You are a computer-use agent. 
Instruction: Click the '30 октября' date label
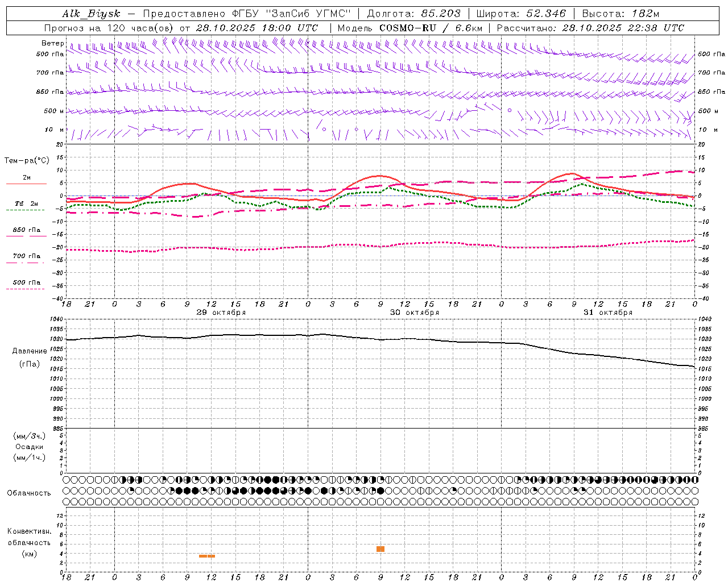pyautogui.click(x=415, y=313)
